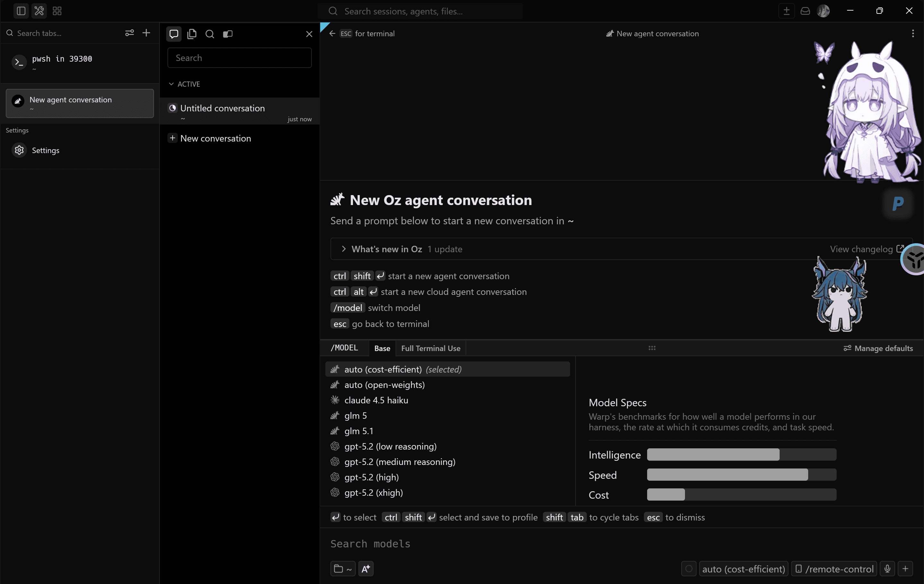Click the A-sparkle prompt icon next to folder
Image resolution: width=924 pixels, height=584 pixels.
(366, 568)
